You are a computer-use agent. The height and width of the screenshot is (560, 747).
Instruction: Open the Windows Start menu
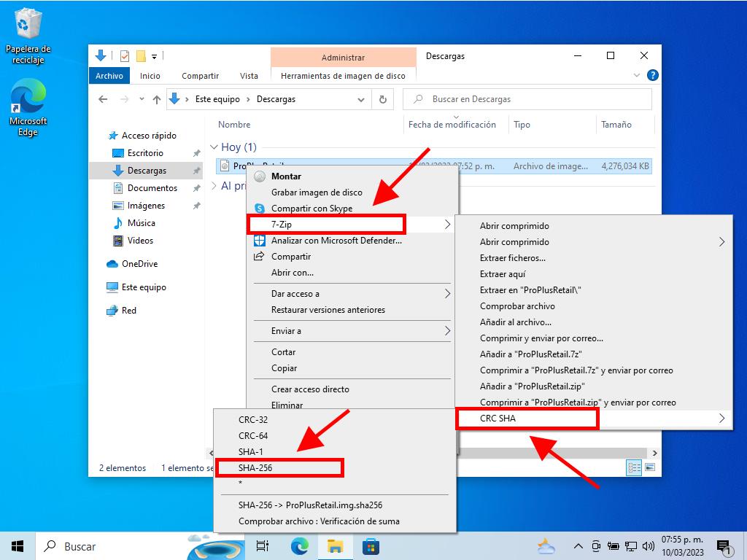tap(18, 546)
